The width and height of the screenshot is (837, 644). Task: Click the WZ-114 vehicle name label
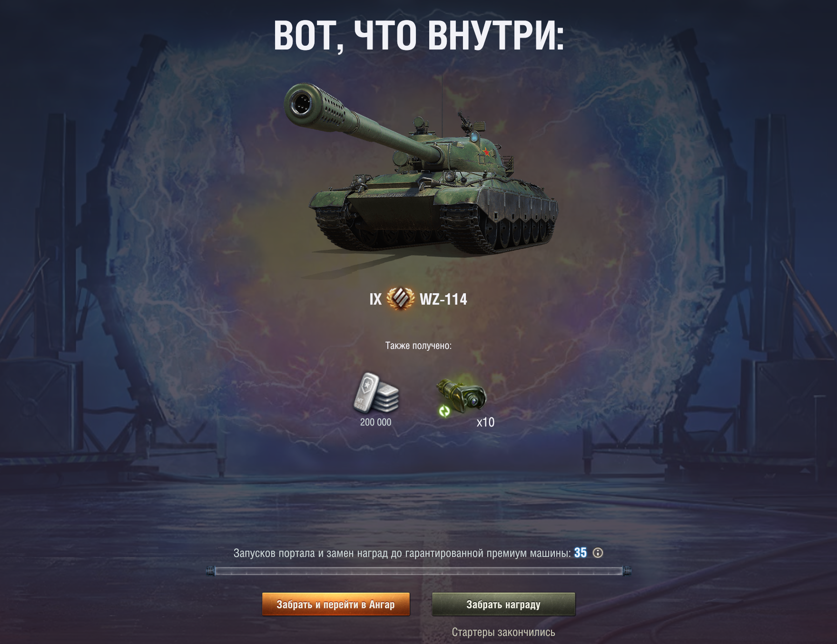click(x=443, y=299)
